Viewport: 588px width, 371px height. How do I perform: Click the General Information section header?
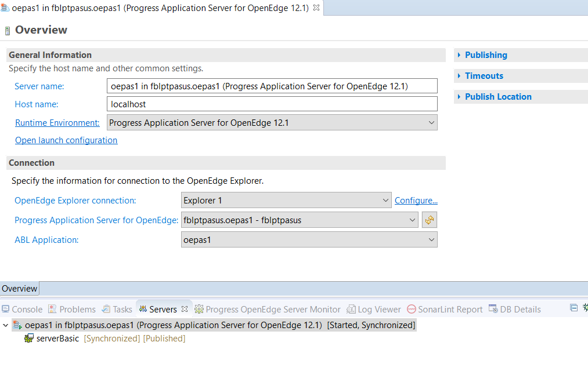pyautogui.click(x=226, y=55)
